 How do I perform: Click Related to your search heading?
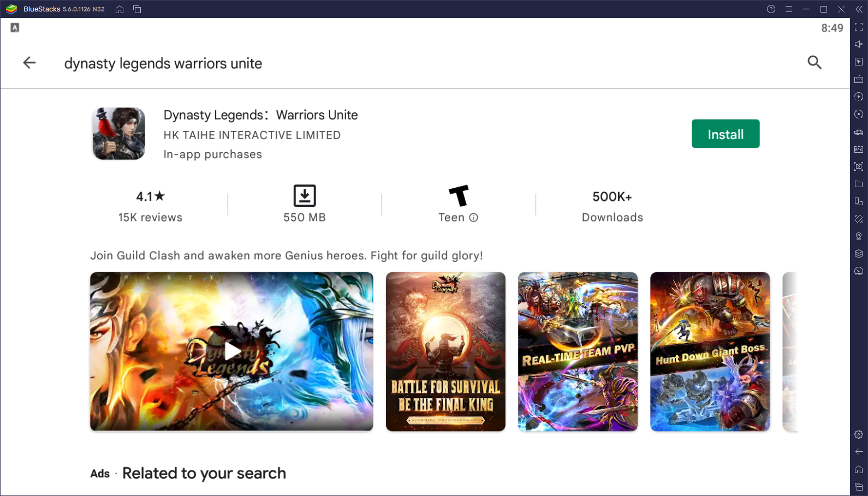tap(204, 473)
